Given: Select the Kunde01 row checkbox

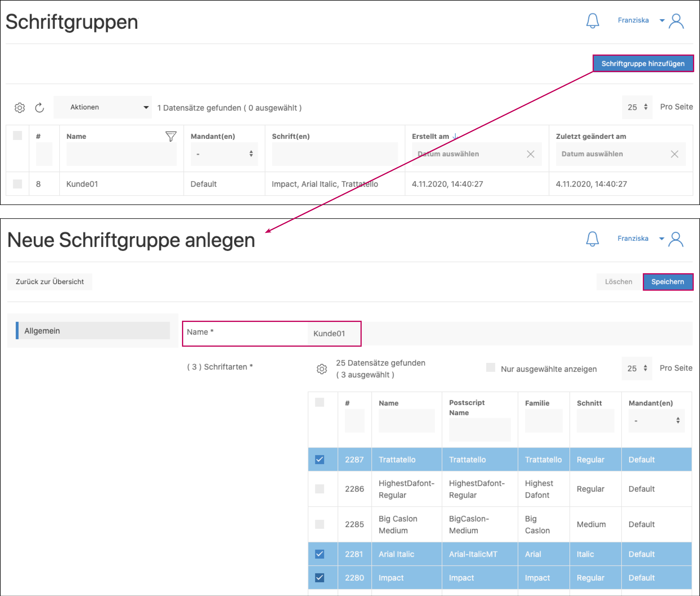Looking at the screenshot, I should point(18,184).
